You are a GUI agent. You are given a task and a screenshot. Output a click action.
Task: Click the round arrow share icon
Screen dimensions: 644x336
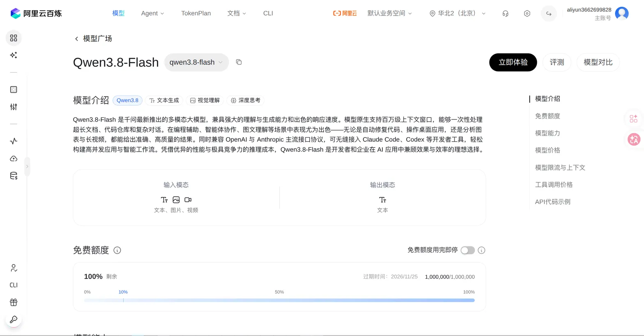[549, 14]
